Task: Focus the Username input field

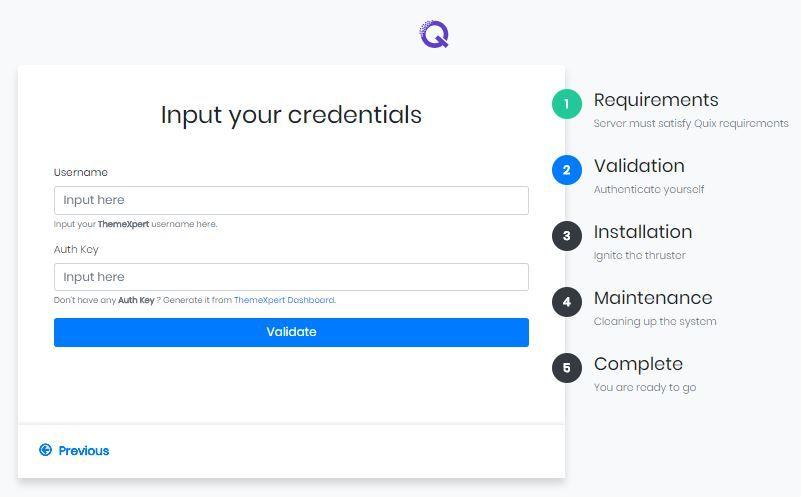Action: 291,200
